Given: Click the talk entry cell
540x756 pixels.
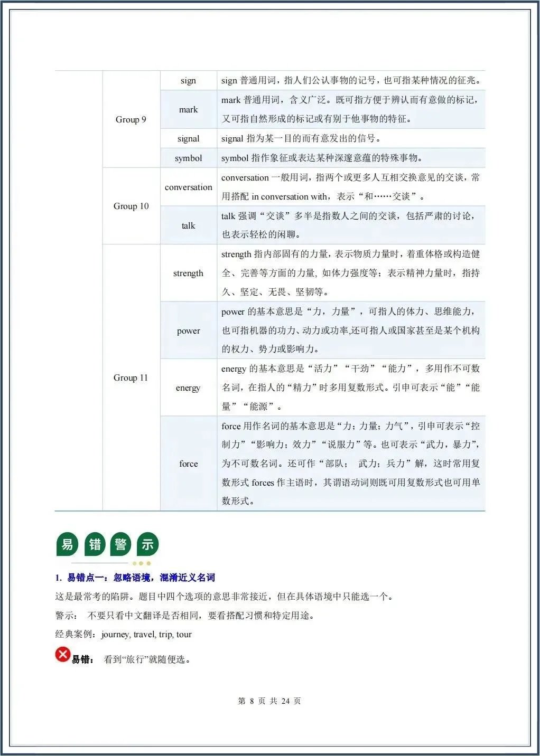Looking at the screenshot, I should [188, 225].
